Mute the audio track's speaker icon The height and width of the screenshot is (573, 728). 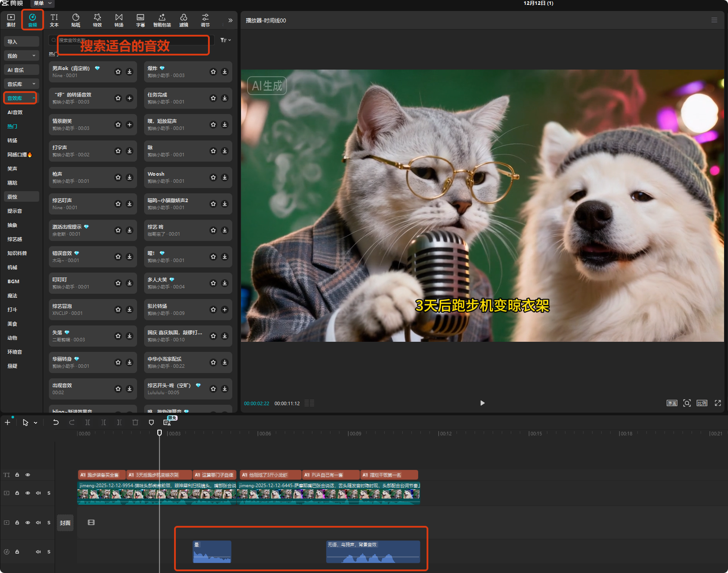(38, 552)
